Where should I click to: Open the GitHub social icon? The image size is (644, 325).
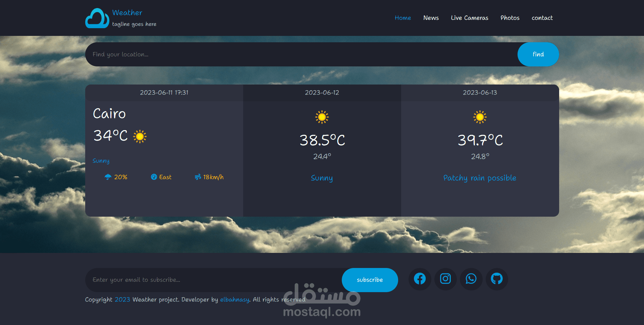pos(497,279)
